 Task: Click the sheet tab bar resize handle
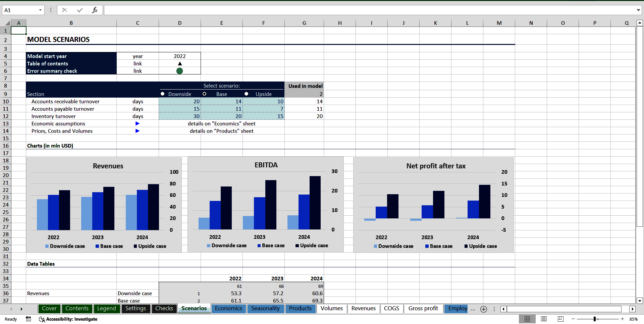point(494,309)
